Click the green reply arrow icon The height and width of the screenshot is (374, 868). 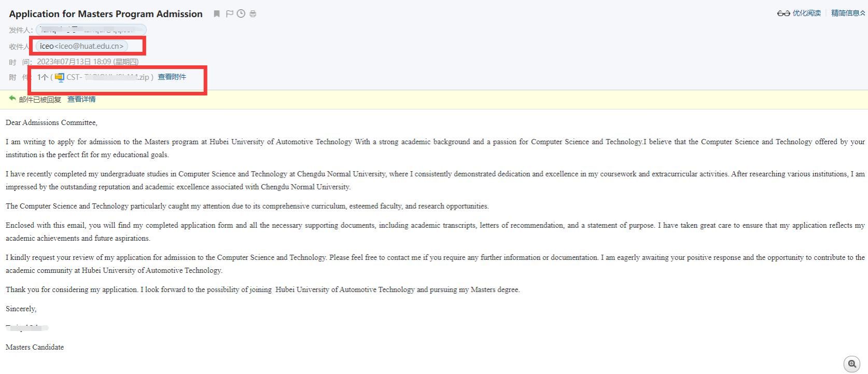(12, 99)
